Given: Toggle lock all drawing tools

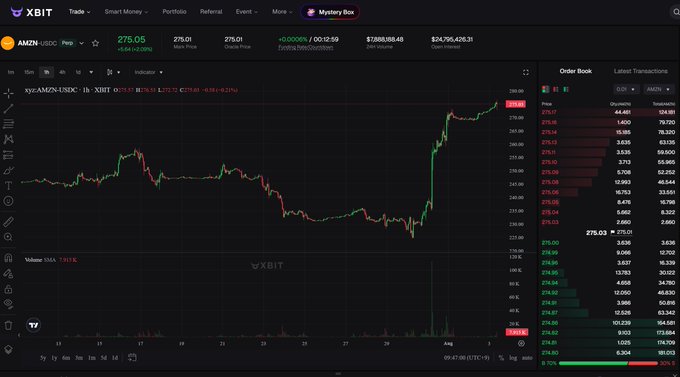Looking at the screenshot, I should [x=8, y=289].
